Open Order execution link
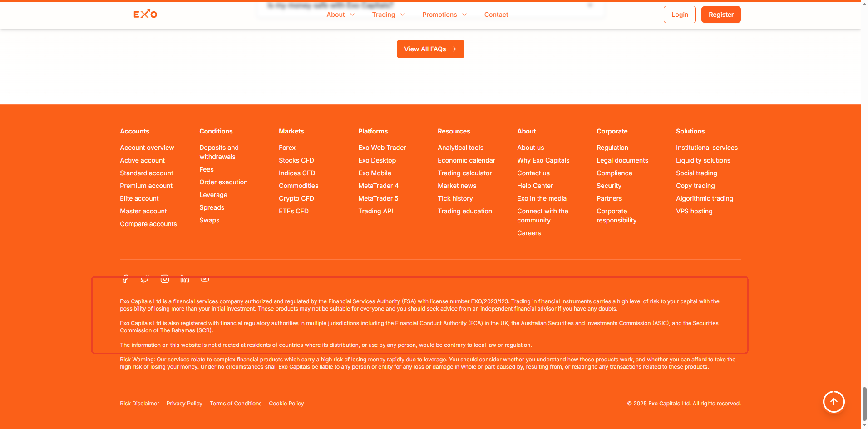Screen dimensions: 868x429 (x=223, y=182)
